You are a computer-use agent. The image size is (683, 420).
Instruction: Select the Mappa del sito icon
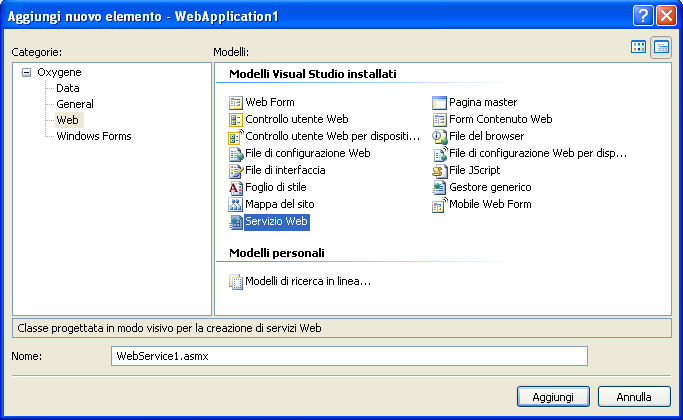[236, 205]
